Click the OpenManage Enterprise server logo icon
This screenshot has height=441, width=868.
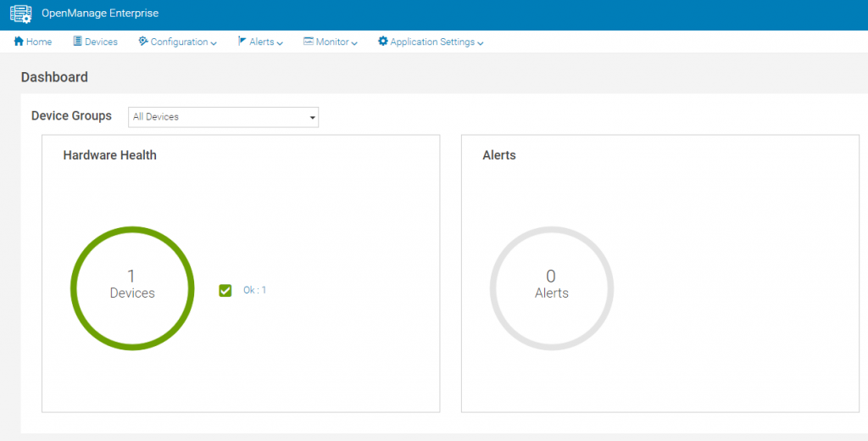21,14
